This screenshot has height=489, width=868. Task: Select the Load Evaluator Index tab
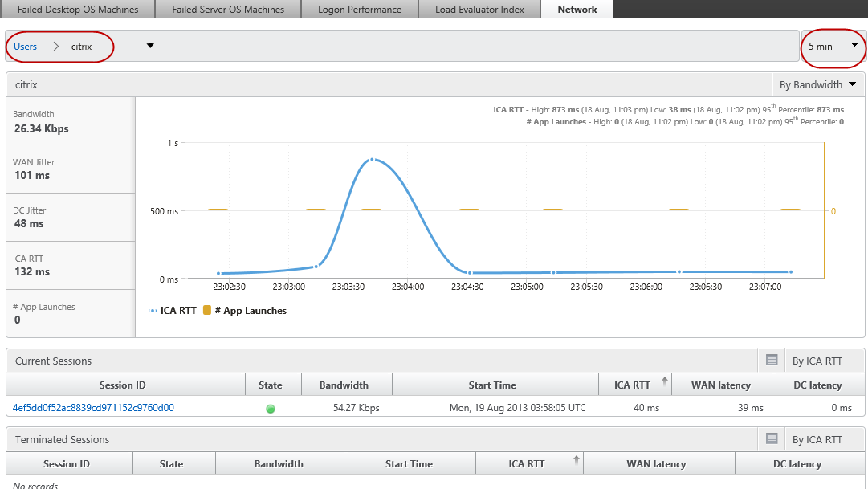[x=479, y=9]
